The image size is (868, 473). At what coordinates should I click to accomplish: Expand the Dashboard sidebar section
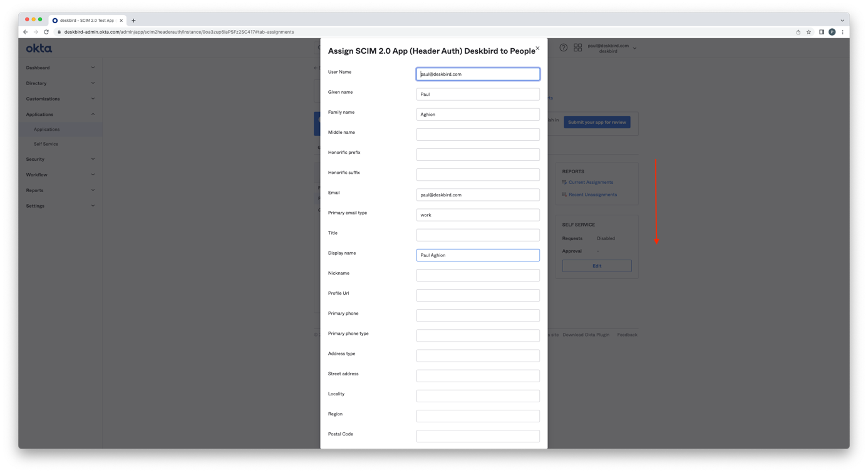pos(60,68)
